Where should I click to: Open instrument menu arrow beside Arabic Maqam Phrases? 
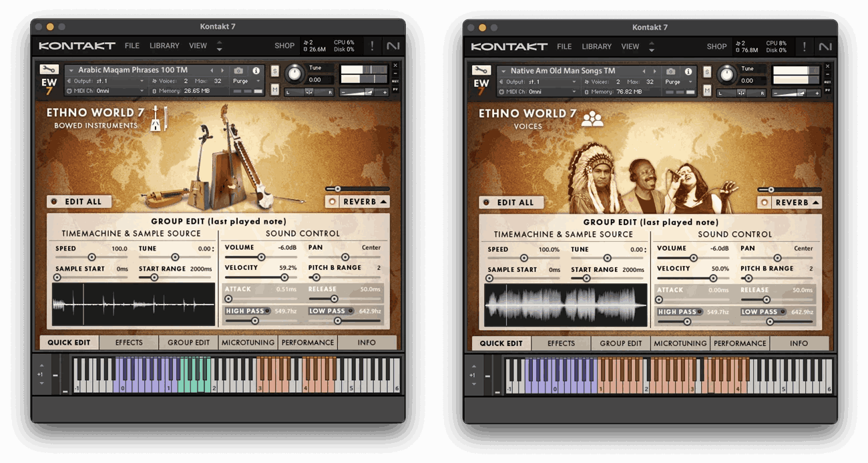(71, 70)
